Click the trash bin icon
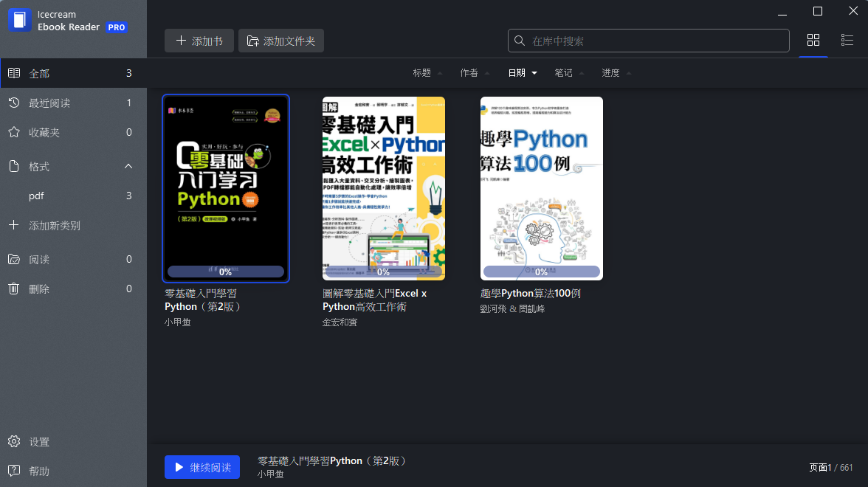 14,289
